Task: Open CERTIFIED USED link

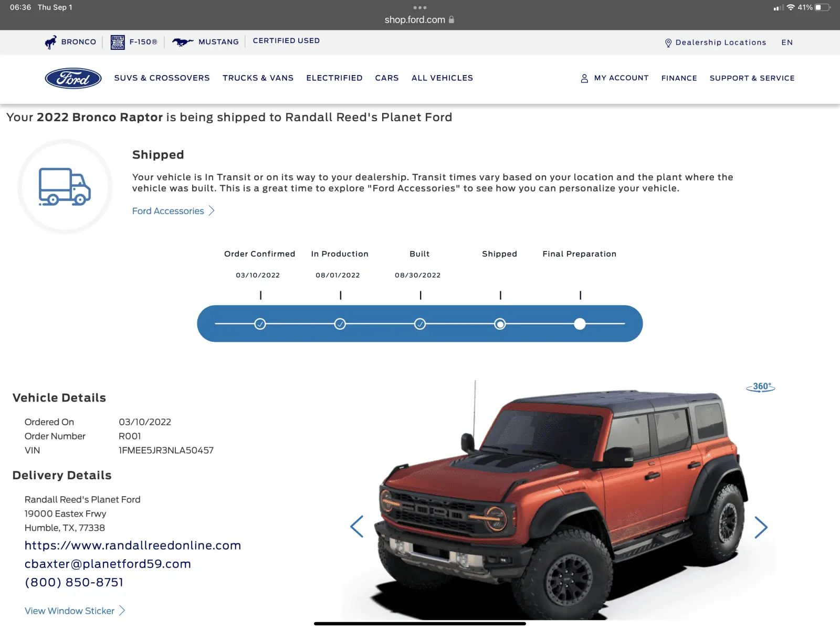Action: coord(286,40)
